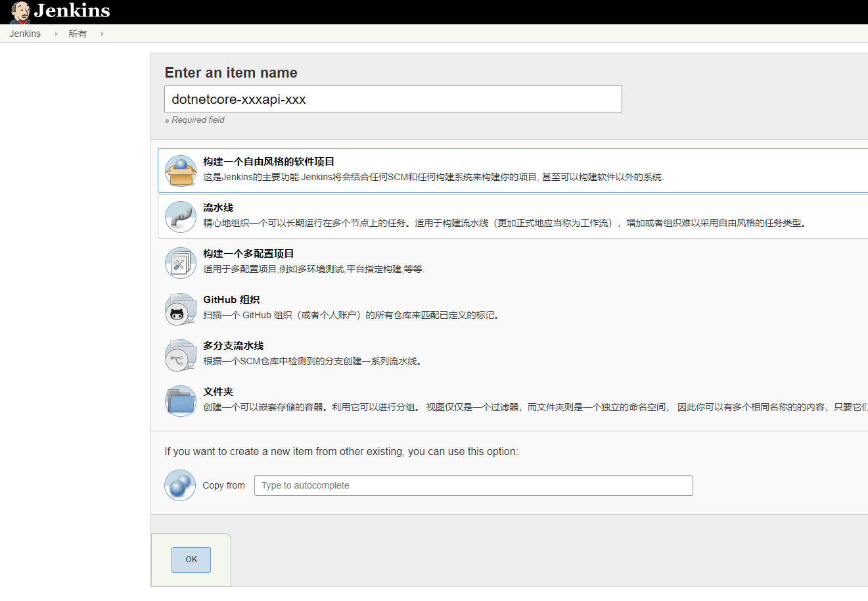
Task: Choose 文件夹 item type title
Action: (218, 392)
